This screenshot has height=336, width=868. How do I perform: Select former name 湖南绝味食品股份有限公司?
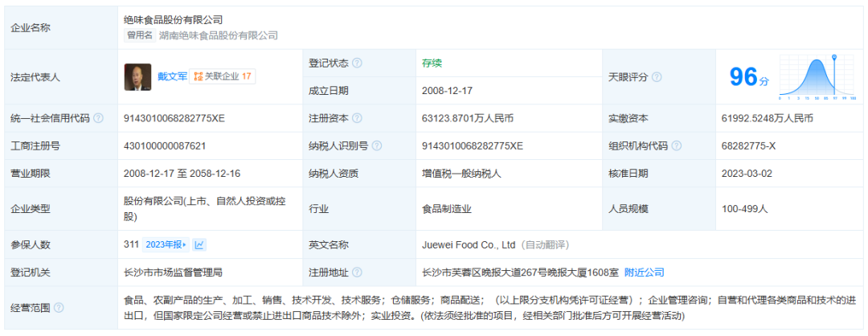coord(218,36)
